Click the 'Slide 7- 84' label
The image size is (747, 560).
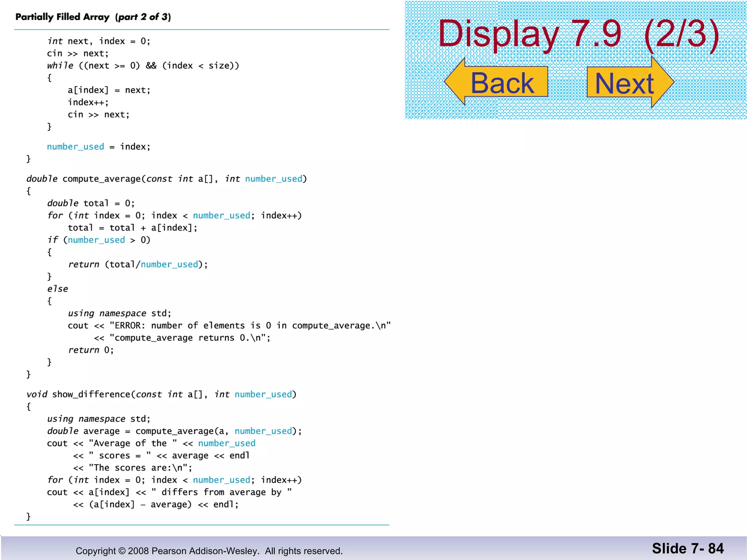[x=688, y=548]
